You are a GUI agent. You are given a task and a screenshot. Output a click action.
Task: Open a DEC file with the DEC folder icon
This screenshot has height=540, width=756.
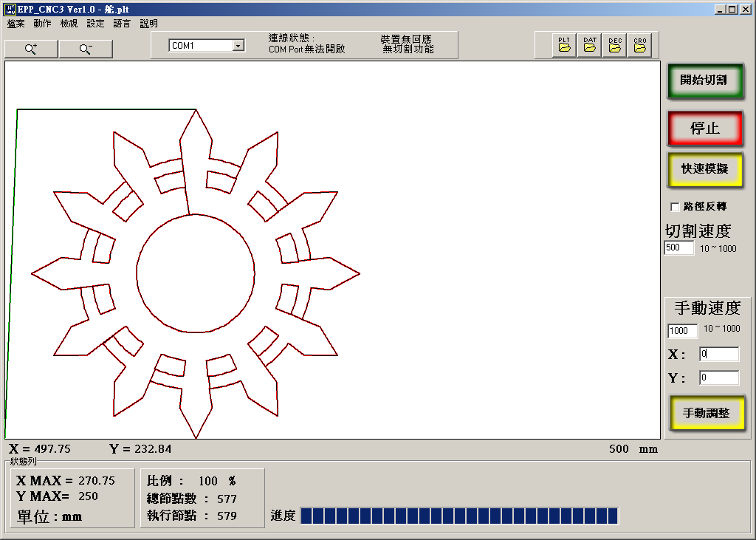[x=615, y=45]
